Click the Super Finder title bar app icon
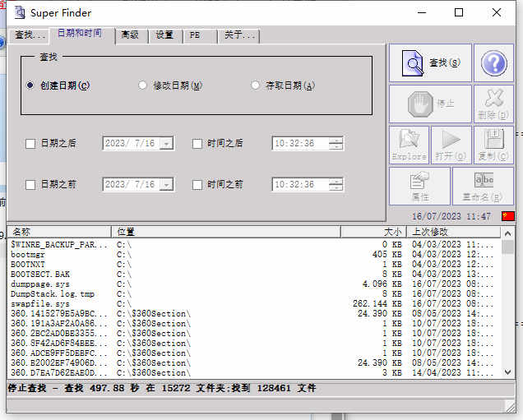 coord(20,12)
